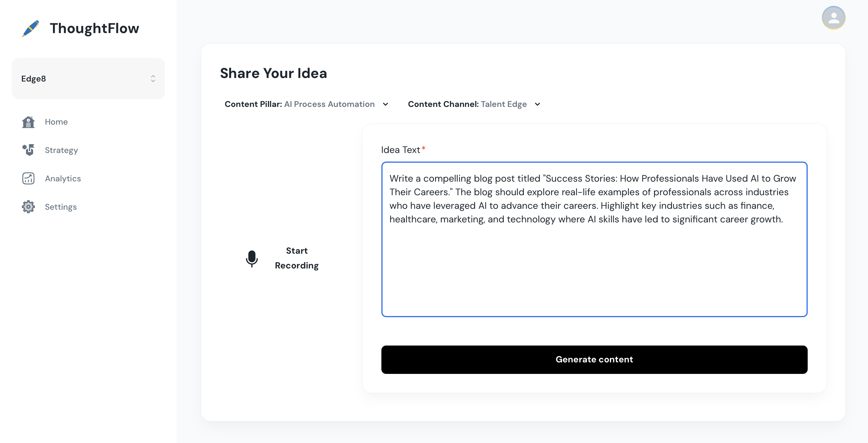868x443 pixels.
Task: Click the Analytics chart icon
Action: (x=28, y=178)
